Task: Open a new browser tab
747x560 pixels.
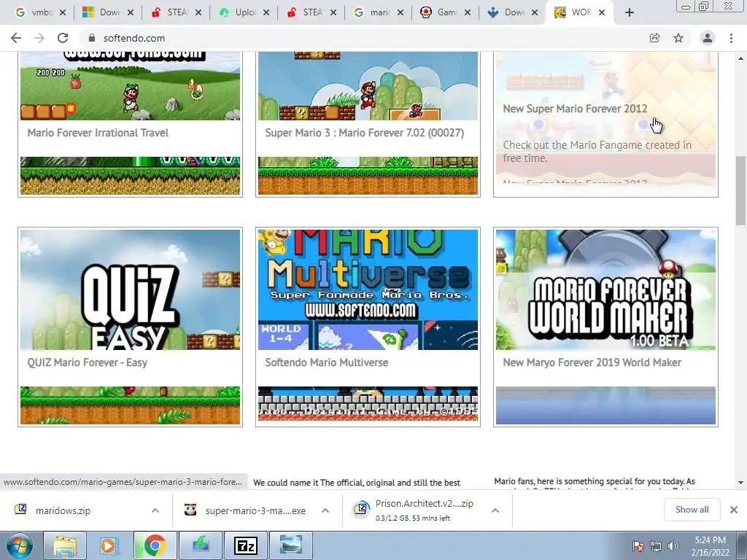Action: (x=630, y=13)
